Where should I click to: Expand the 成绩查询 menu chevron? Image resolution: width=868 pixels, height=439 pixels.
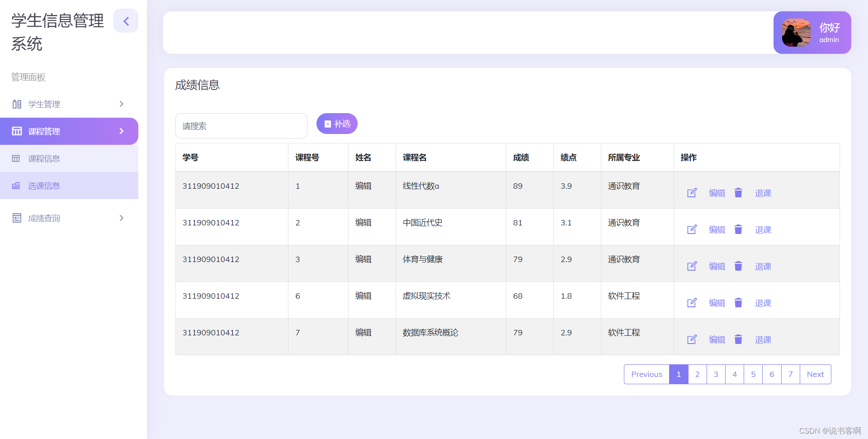pyautogui.click(x=121, y=218)
